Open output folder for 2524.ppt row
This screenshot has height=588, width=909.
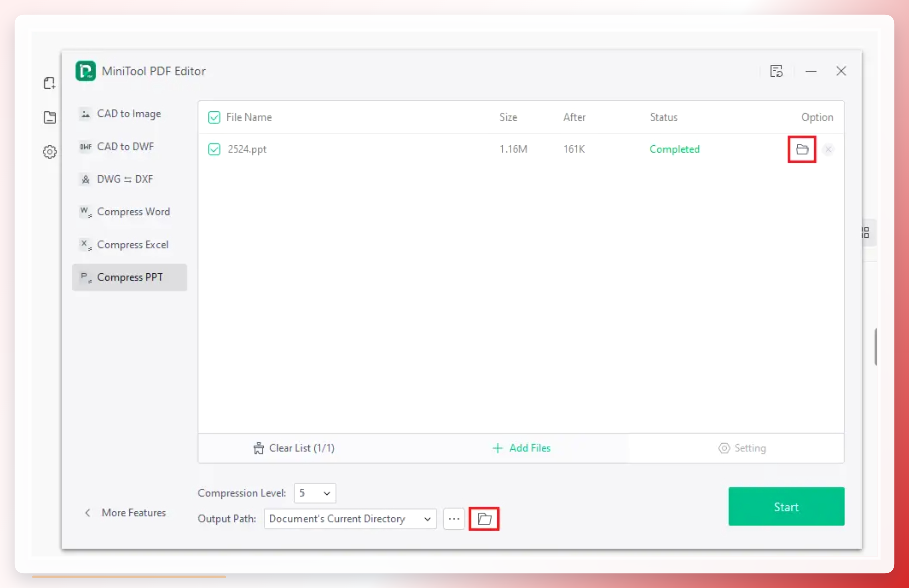[x=802, y=149]
